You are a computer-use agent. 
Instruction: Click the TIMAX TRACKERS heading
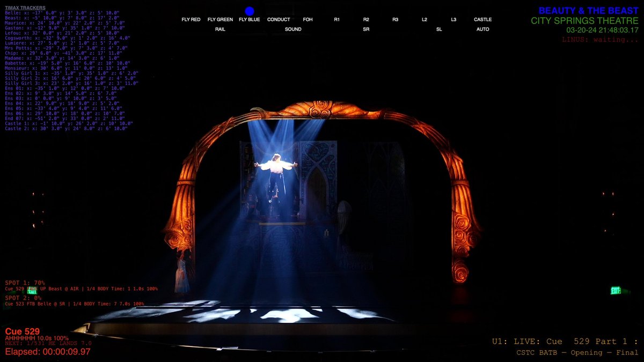coord(25,8)
